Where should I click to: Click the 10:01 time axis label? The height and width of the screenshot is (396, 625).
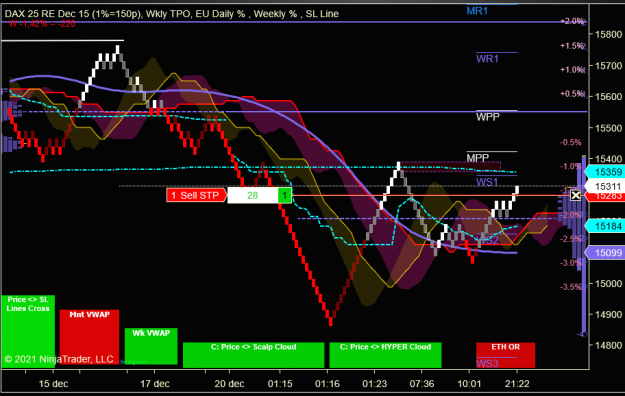[x=469, y=384]
